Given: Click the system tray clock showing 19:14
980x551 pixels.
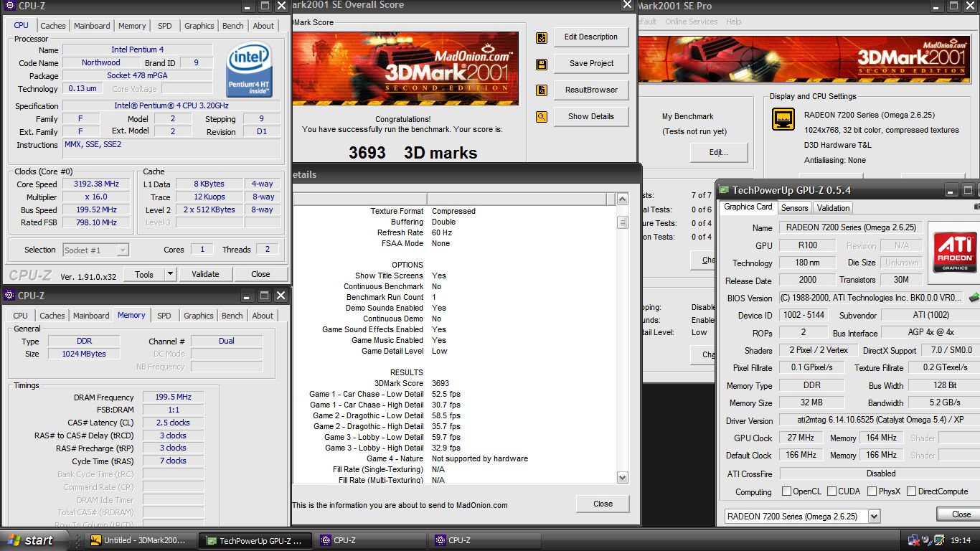Looking at the screenshot, I should pyautogui.click(x=961, y=540).
